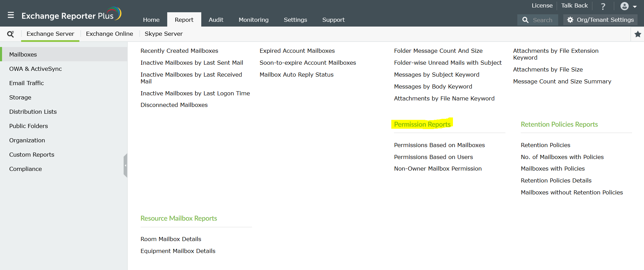Expand the user account dropdown arrow
Screen dimensions: 644x270
tap(635, 6)
